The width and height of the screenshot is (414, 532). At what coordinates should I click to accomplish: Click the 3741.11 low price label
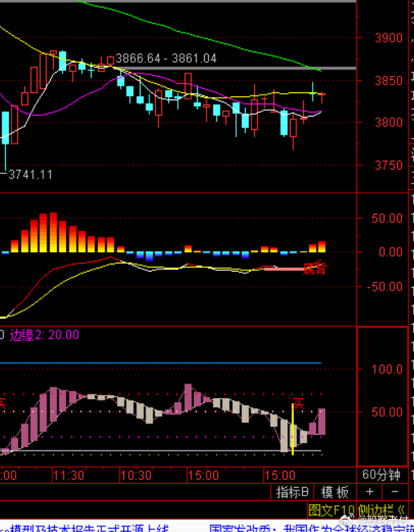[x=30, y=175]
